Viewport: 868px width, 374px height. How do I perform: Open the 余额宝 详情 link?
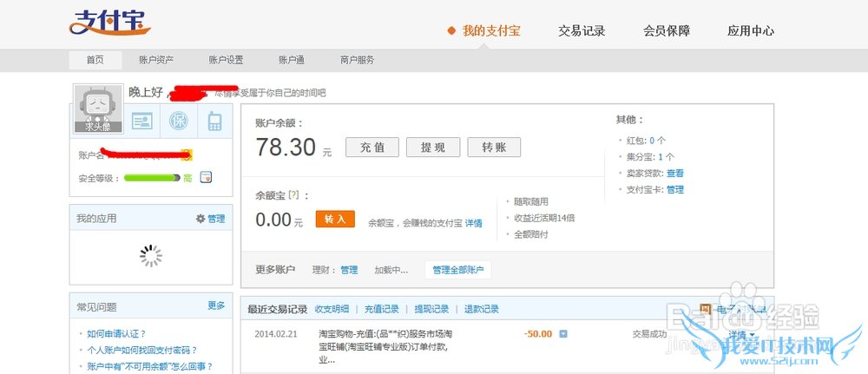click(473, 223)
